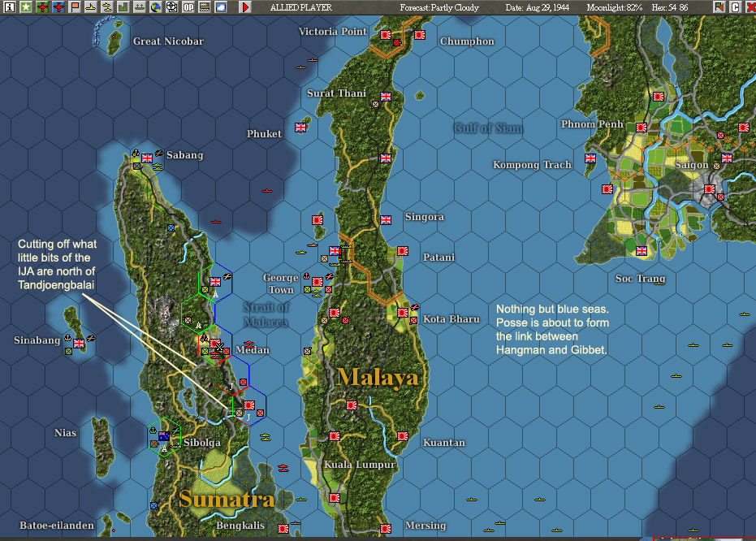Click the 'Saigon' map label
This screenshot has width=756, height=541.
(691, 165)
